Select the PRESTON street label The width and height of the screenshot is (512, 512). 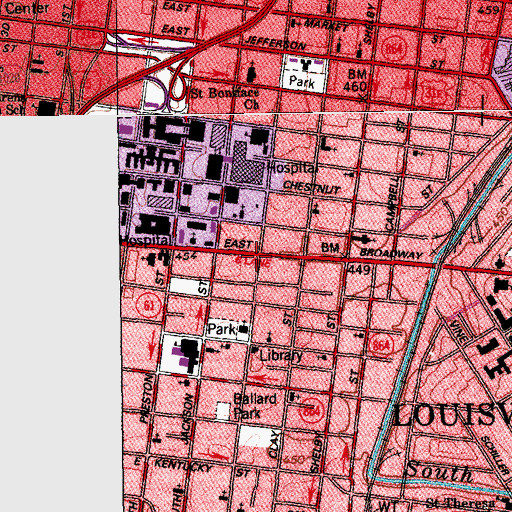[147, 398]
